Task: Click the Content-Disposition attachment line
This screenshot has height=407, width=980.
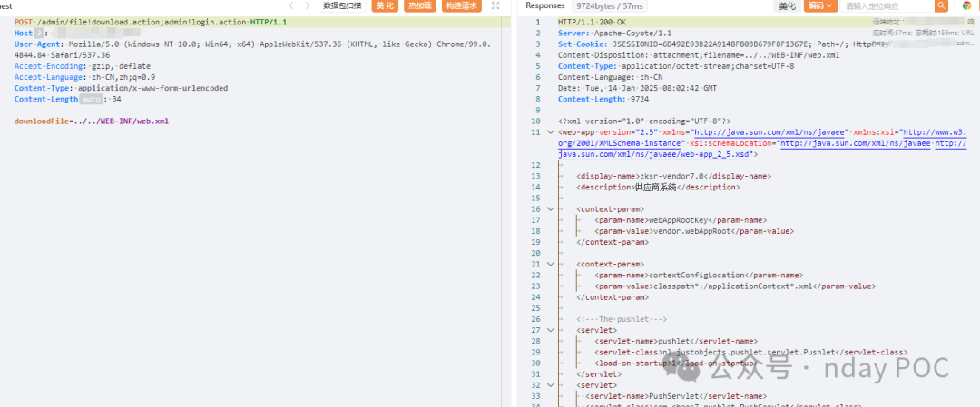Action: [699, 55]
